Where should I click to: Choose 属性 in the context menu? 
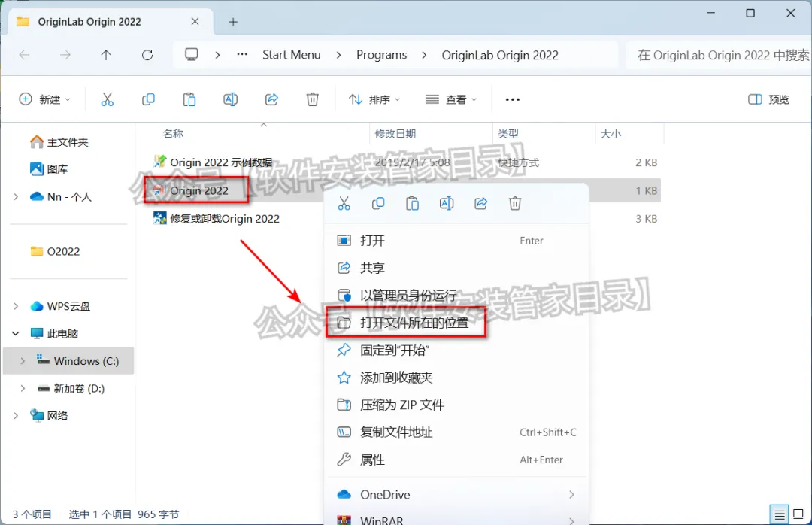pos(456,460)
